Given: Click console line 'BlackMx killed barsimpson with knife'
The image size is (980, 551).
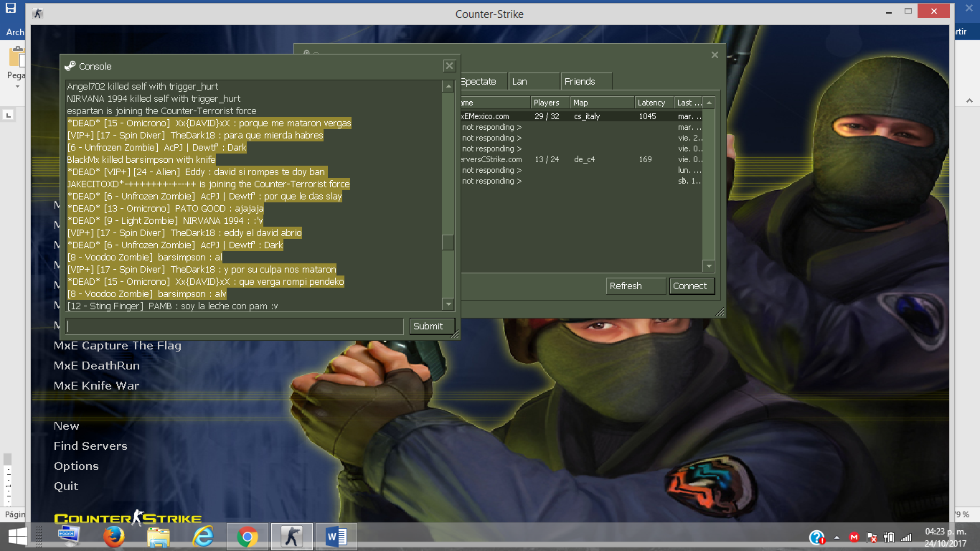Looking at the screenshot, I should coord(141,159).
